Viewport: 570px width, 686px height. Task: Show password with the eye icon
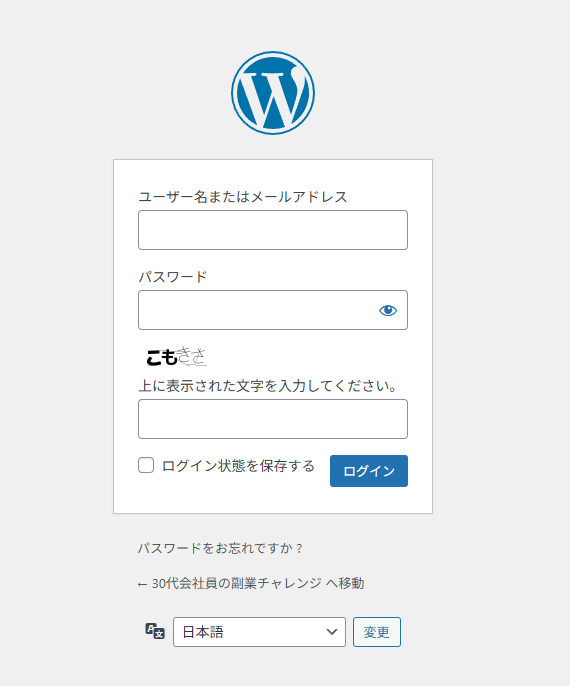pos(388,310)
